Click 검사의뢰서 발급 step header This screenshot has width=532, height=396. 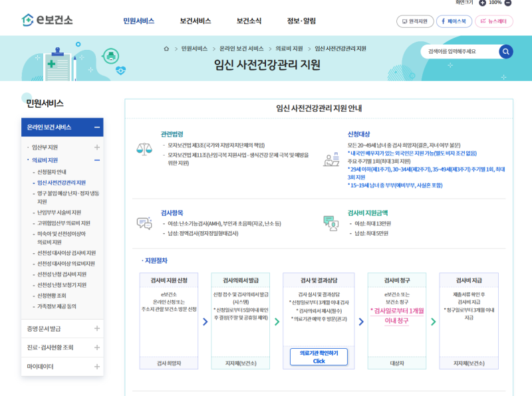tap(241, 280)
